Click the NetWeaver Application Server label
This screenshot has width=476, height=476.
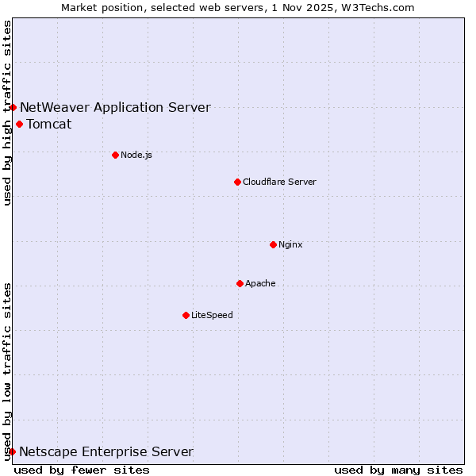click(x=115, y=107)
